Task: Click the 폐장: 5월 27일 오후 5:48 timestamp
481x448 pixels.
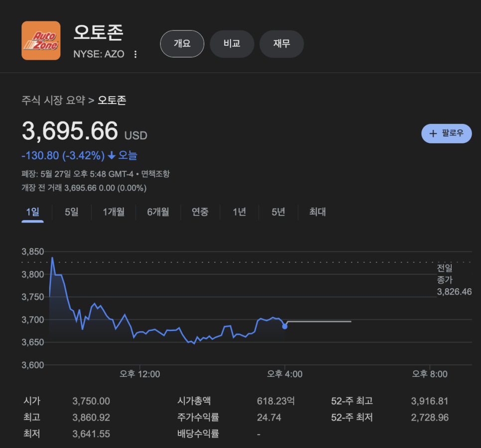Action: 78,174
